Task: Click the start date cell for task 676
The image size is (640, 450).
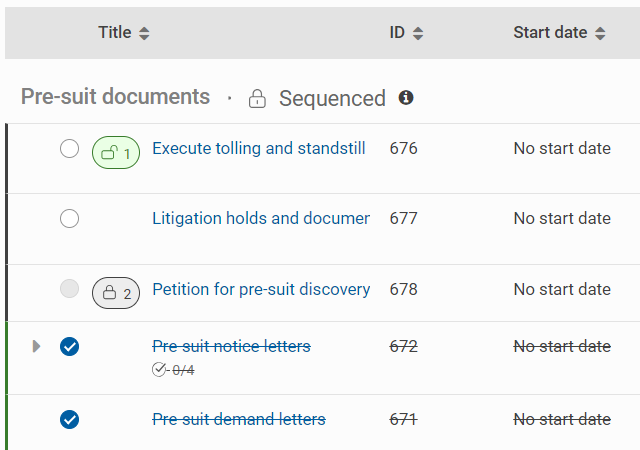Action: pos(561,149)
